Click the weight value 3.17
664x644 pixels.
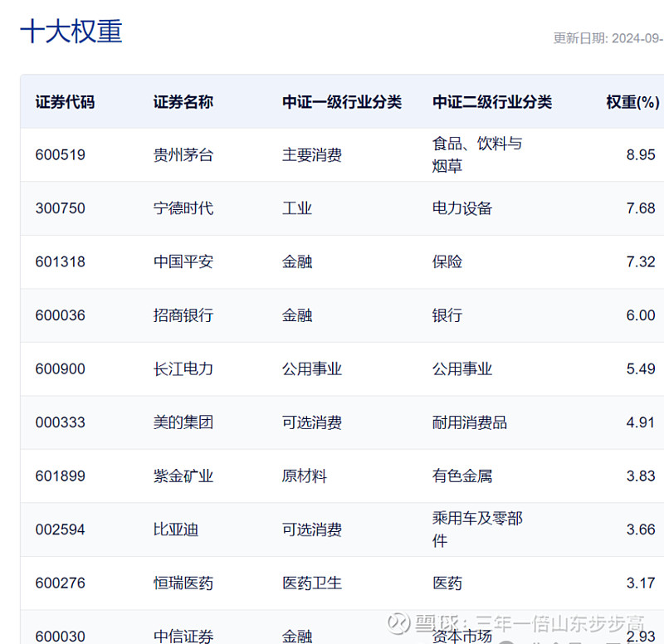(x=641, y=583)
